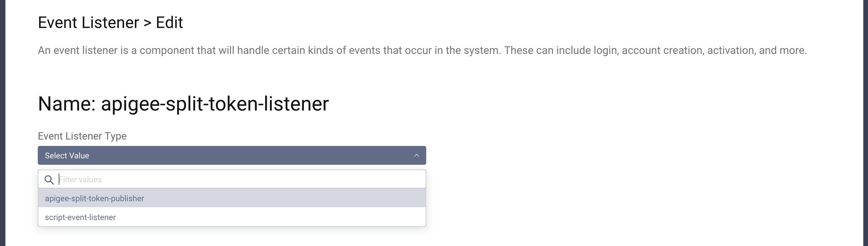The image size is (868, 246).
Task: Click the ">" breadcrumb separator
Action: pos(147,23)
